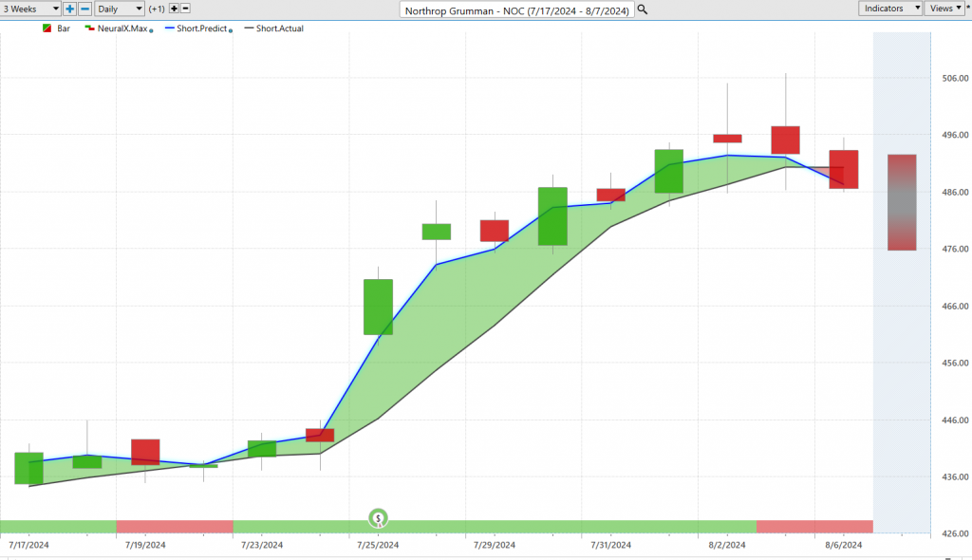Click the 486.00 price axis label
The image size is (972, 560).
click(955, 193)
